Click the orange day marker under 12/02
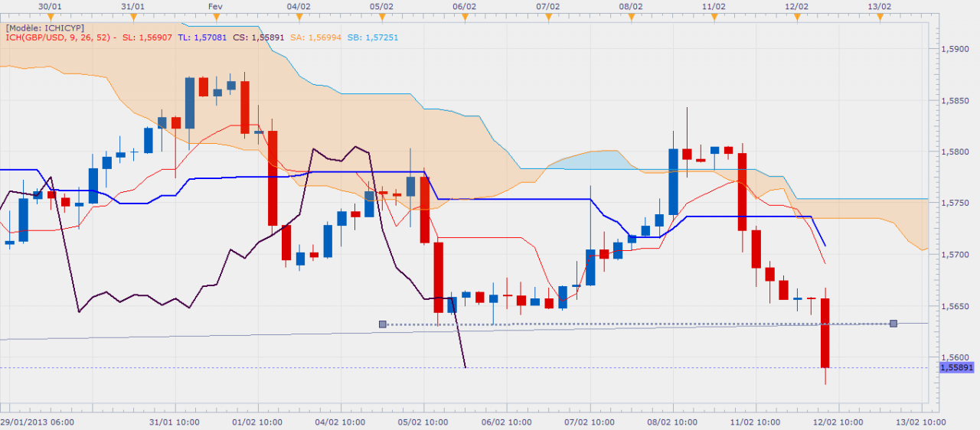 [797, 16]
